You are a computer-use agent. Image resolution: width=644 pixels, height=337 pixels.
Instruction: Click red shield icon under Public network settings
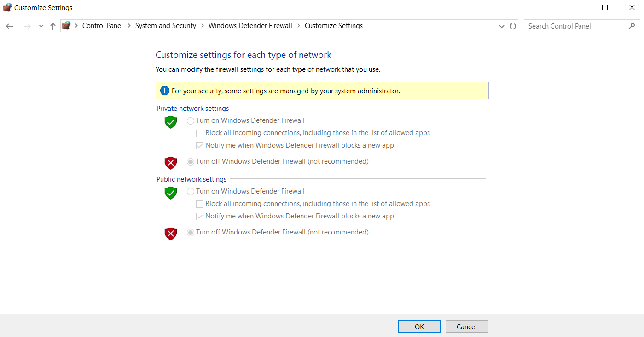(x=171, y=234)
